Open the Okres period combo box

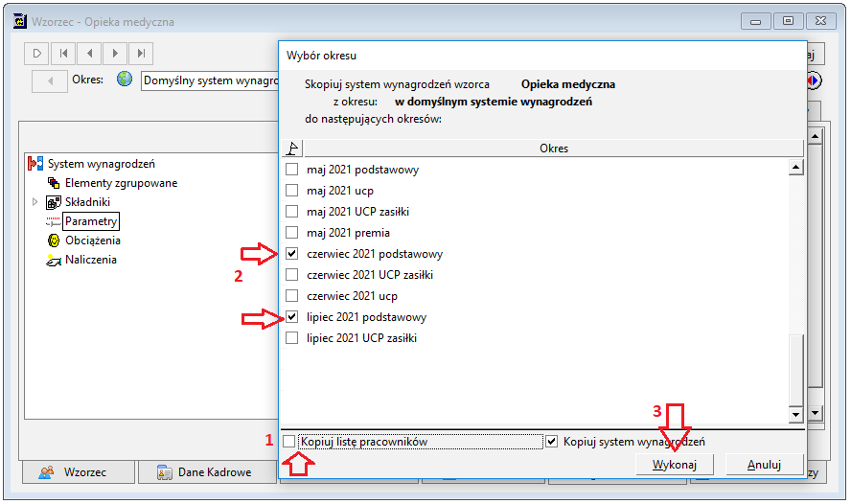click(210, 80)
